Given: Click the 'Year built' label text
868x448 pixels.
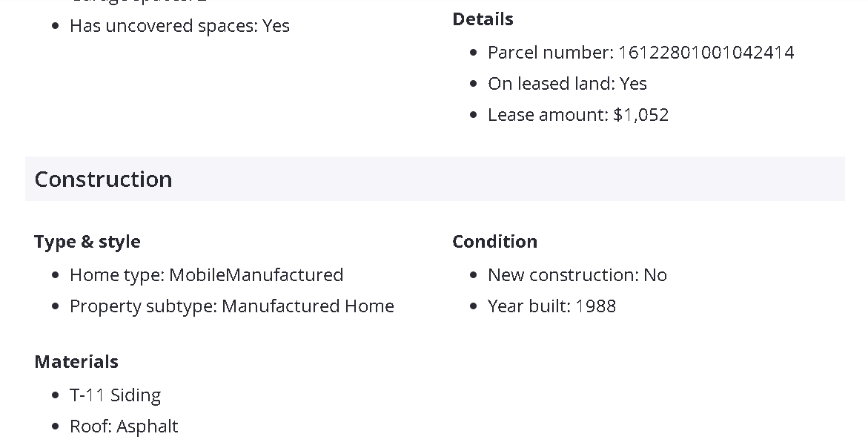Looking at the screenshot, I should tap(528, 306).
